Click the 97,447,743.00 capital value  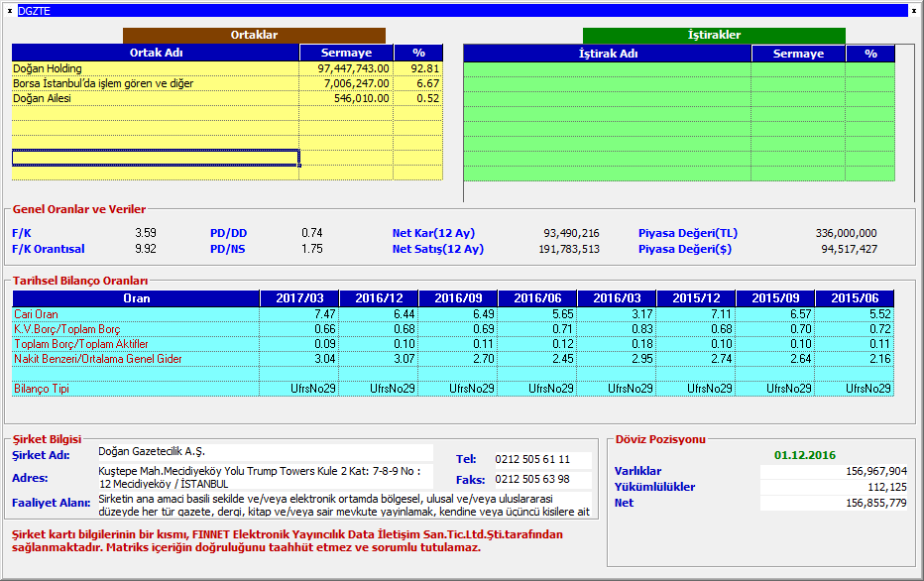click(x=353, y=69)
